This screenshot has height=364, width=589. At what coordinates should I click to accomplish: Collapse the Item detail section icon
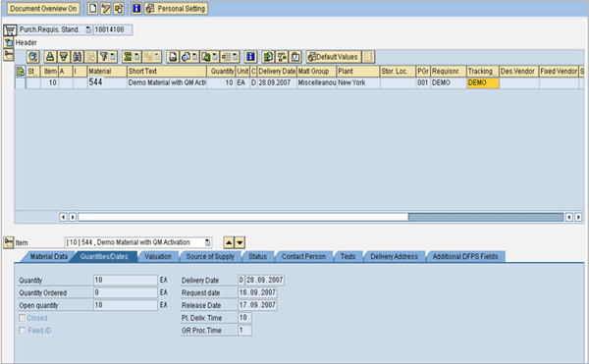click(x=8, y=242)
